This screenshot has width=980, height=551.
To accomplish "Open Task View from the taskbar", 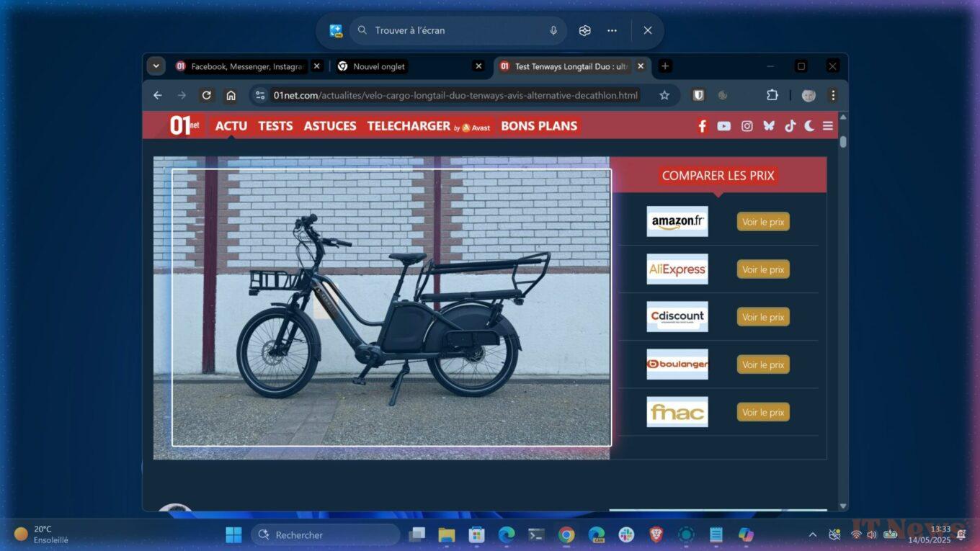I will pos(416,534).
